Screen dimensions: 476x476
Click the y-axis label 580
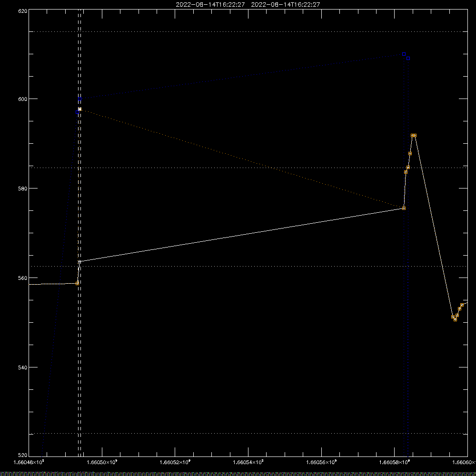(23, 188)
